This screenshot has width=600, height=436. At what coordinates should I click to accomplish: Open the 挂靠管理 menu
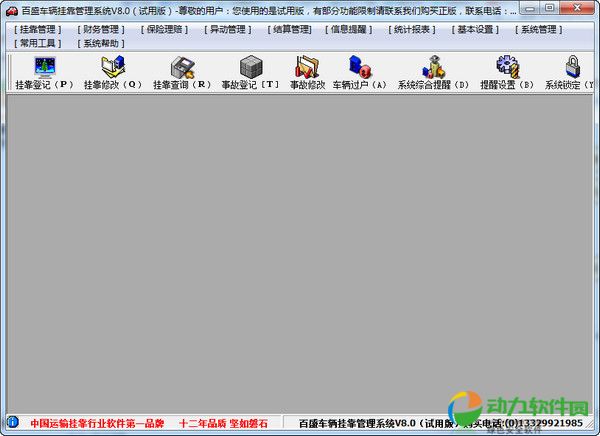(40, 30)
